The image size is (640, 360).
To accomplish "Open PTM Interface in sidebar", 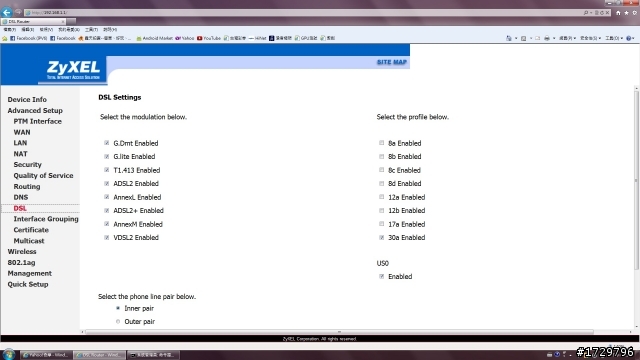I will click(x=38, y=121).
